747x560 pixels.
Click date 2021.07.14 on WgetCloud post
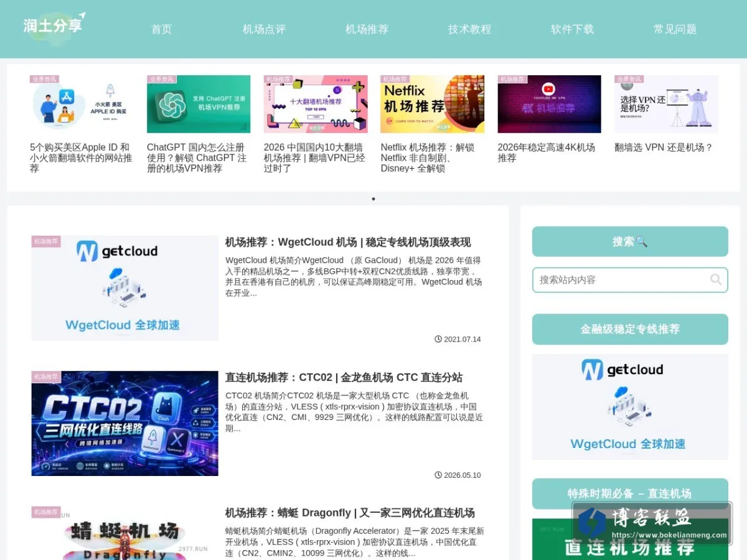[458, 340]
